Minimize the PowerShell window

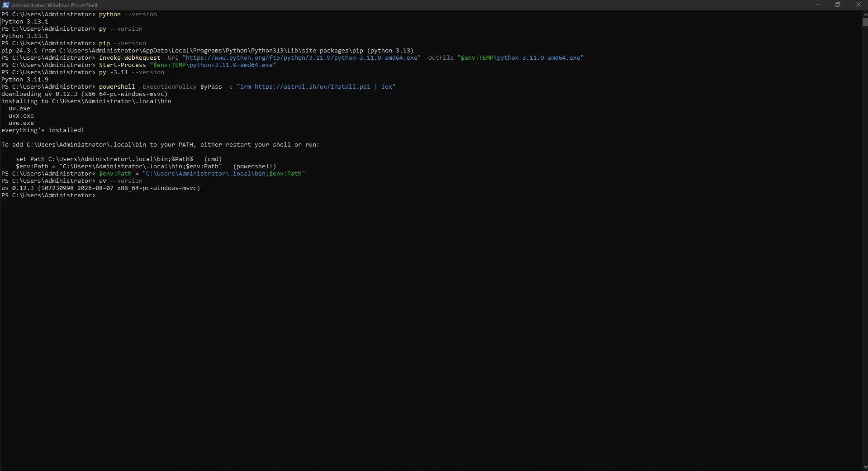pos(817,5)
